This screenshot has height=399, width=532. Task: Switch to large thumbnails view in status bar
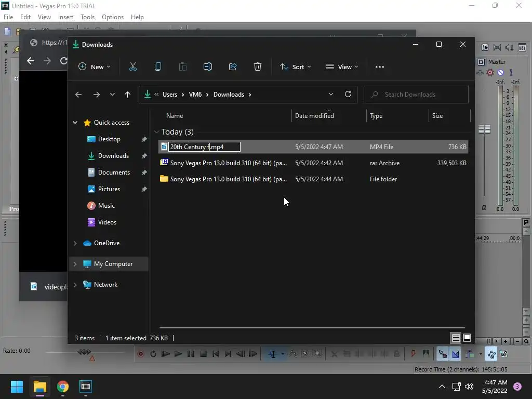pos(467,338)
